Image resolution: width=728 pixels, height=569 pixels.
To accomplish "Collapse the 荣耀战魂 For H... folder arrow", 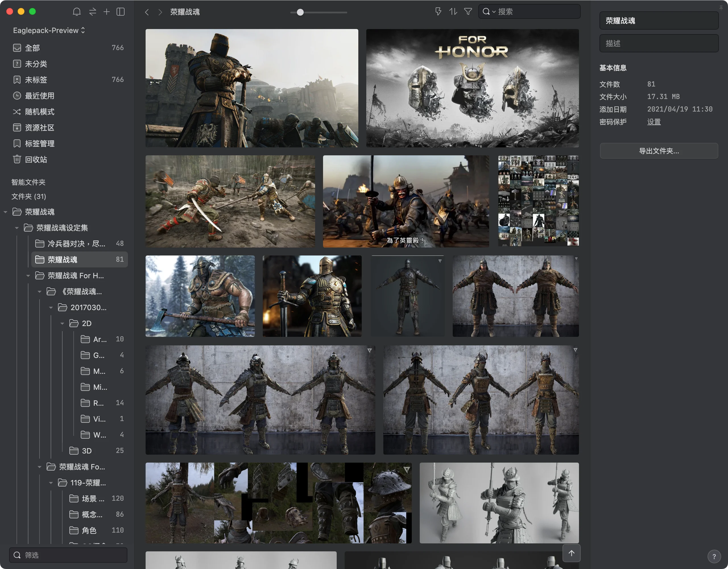I will pyautogui.click(x=28, y=275).
